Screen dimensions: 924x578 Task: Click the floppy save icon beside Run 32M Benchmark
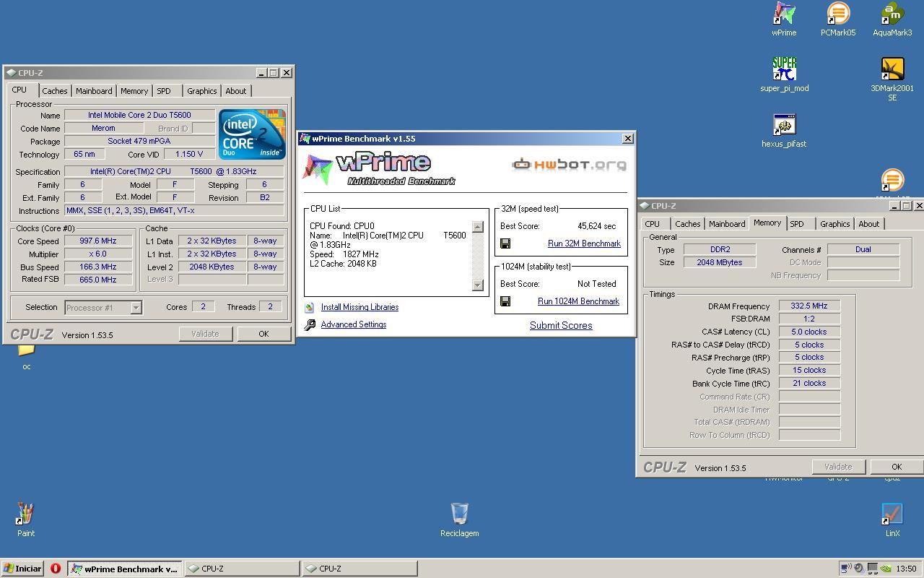(x=505, y=243)
